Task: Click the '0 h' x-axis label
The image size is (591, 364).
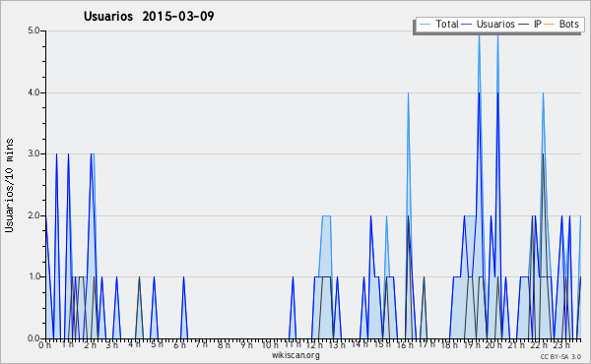Action: 44,344
